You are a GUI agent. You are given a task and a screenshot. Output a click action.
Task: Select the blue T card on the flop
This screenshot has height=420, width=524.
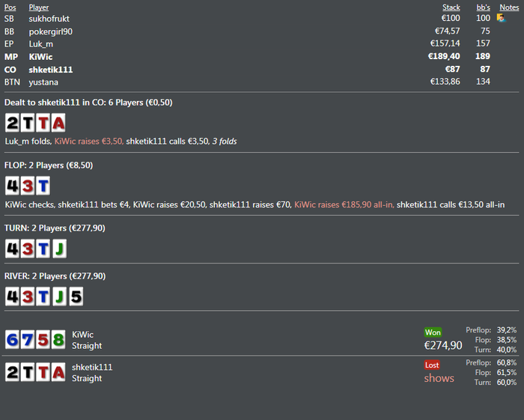[x=43, y=186]
